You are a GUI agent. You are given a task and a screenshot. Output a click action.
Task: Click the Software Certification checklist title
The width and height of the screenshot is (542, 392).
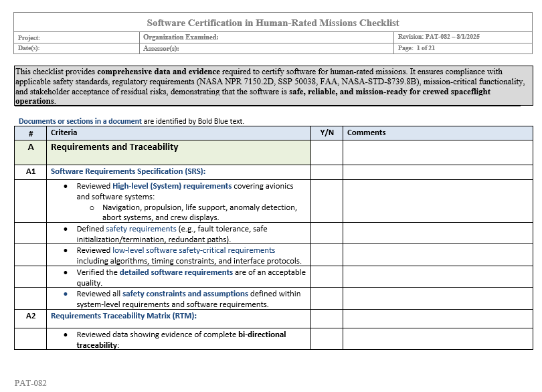273,23
